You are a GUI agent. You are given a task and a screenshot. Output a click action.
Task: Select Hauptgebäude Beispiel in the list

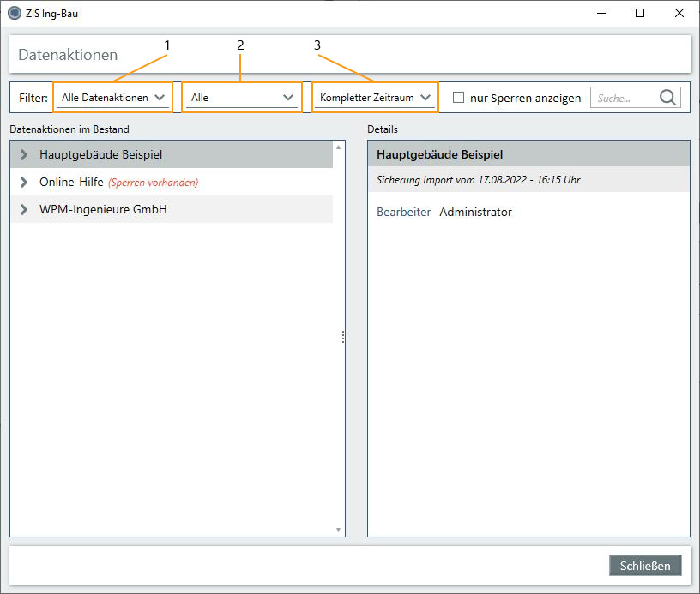100,155
